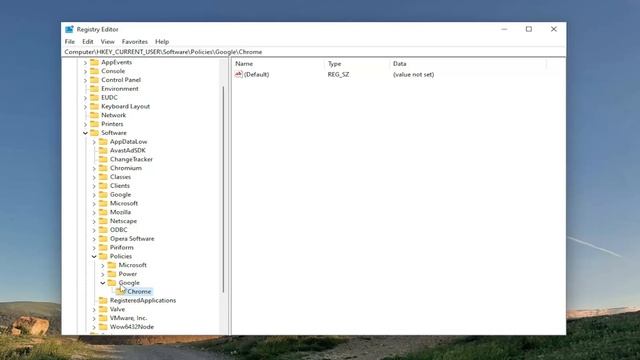Expand the Console key
The image size is (640, 360).
point(85,71)
